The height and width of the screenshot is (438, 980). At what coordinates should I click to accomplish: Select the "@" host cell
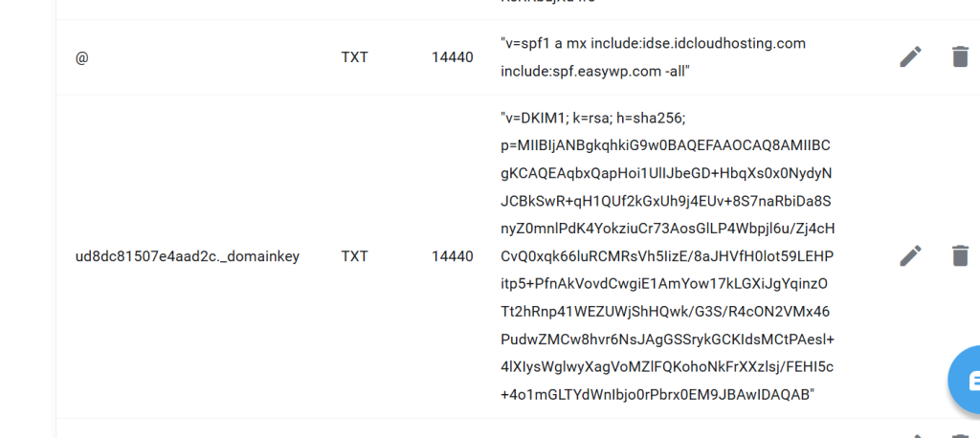coord(80,57)
